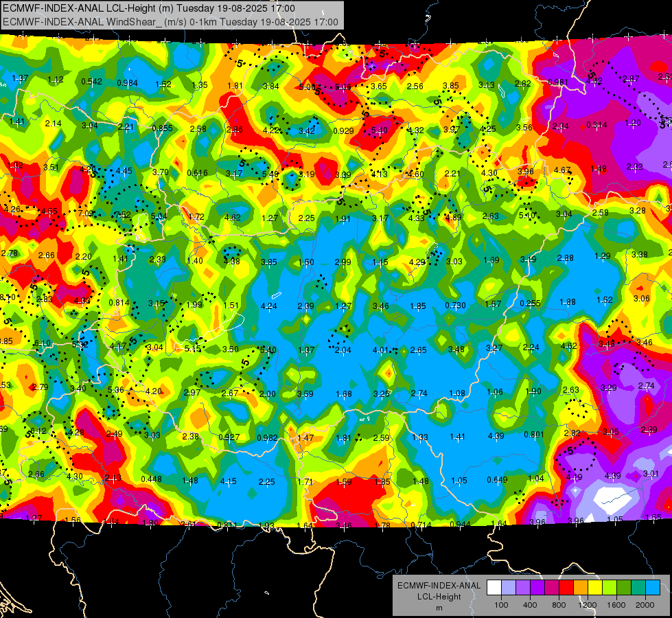Select the yellow legend color swatch
The image size is (672, 618).
[595, 588]
